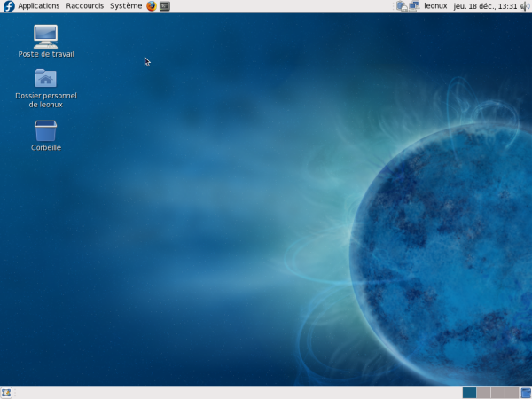The height and width of the screenshot is (399, 532).
Task: Click the leonux user switcher
Action: (435, 6)
